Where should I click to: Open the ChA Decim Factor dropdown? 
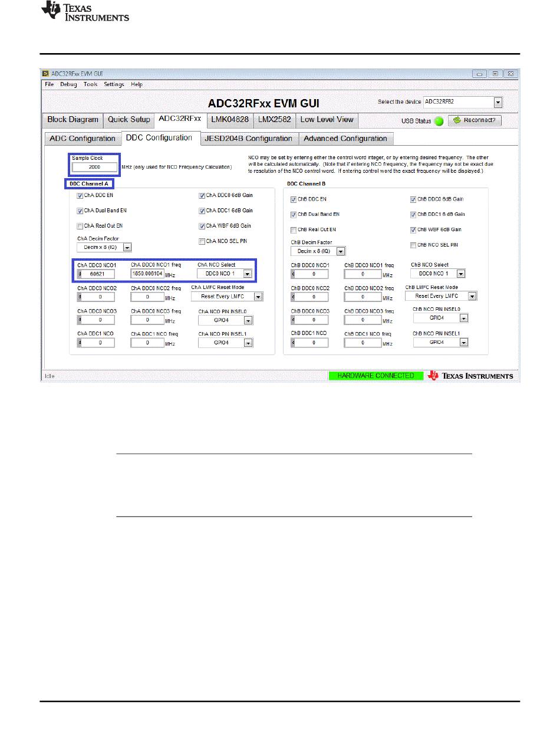click(104, 248)
